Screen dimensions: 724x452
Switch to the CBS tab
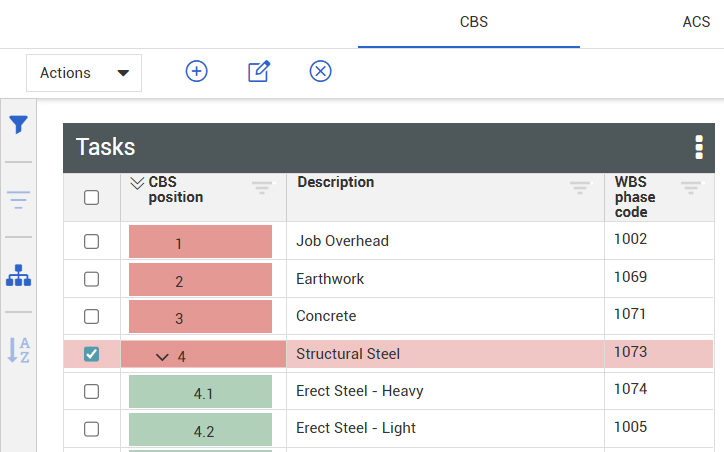tap(473, 21)
